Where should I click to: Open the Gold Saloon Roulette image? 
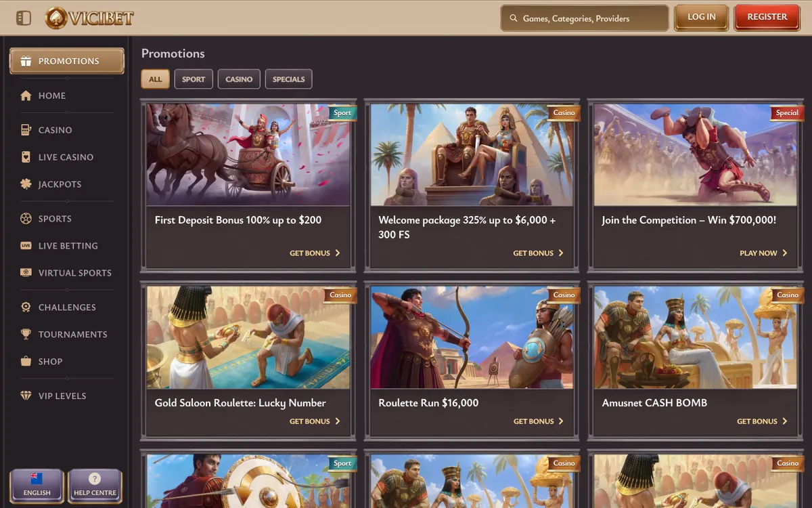[248, 337]
